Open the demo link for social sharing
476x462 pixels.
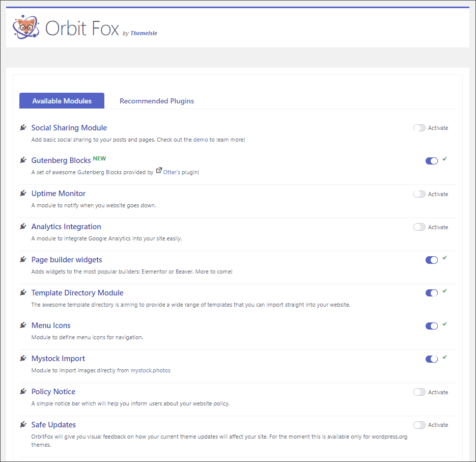[x=201, y=140]
